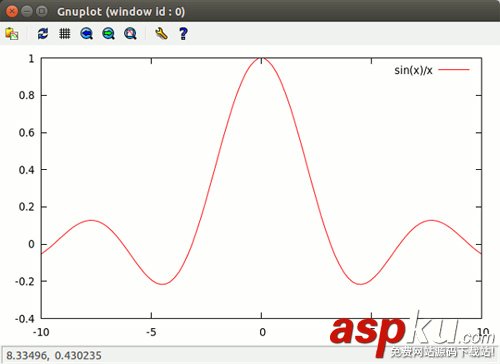The image size is (500, 364).
Task: Open configuration dialog via wrench icon
Action: click(161, 34)
